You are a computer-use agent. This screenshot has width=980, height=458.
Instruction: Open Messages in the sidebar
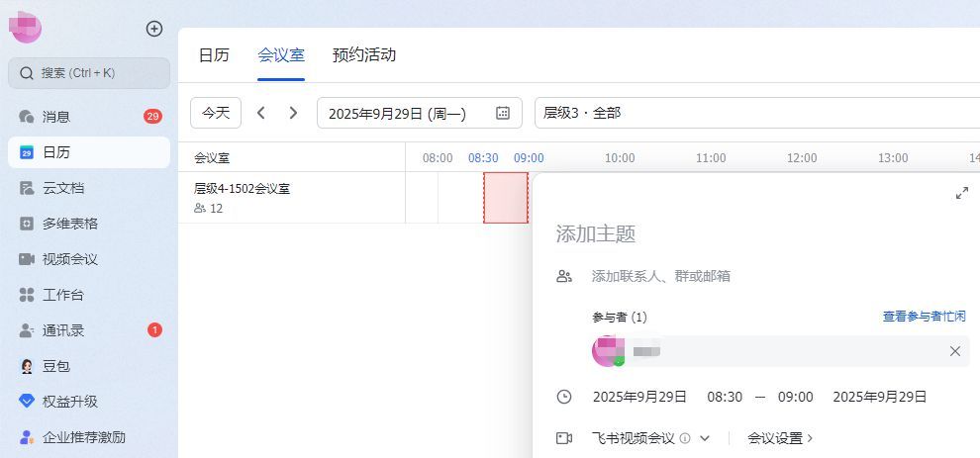coord(56,117)
